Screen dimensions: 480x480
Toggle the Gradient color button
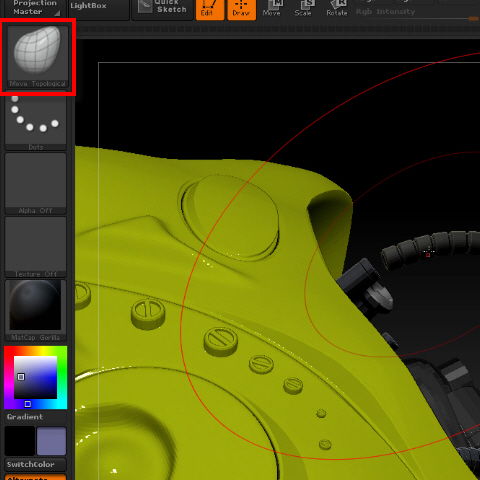tap(35, 417)
